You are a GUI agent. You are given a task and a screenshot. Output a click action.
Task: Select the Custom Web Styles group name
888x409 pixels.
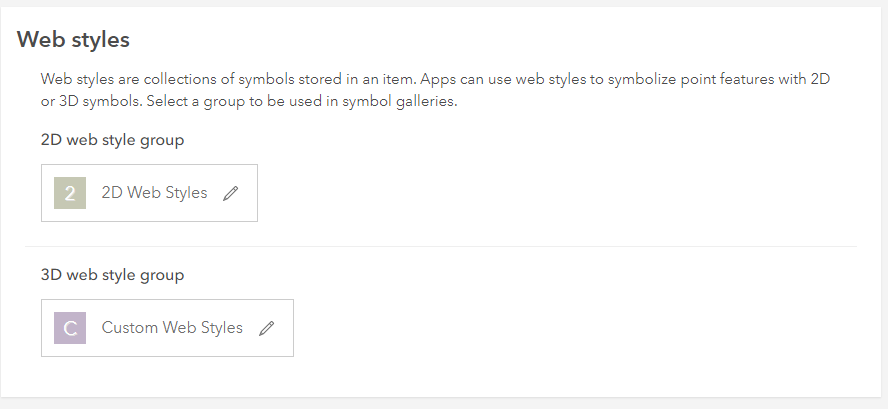(x=172, y=328)
